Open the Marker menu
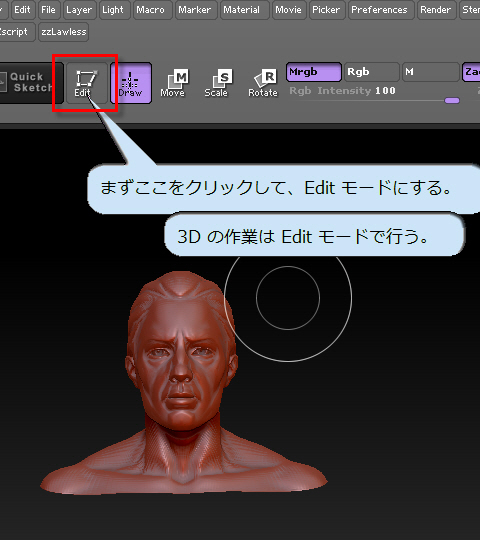480x540 pixels. (x=195, y=10)
